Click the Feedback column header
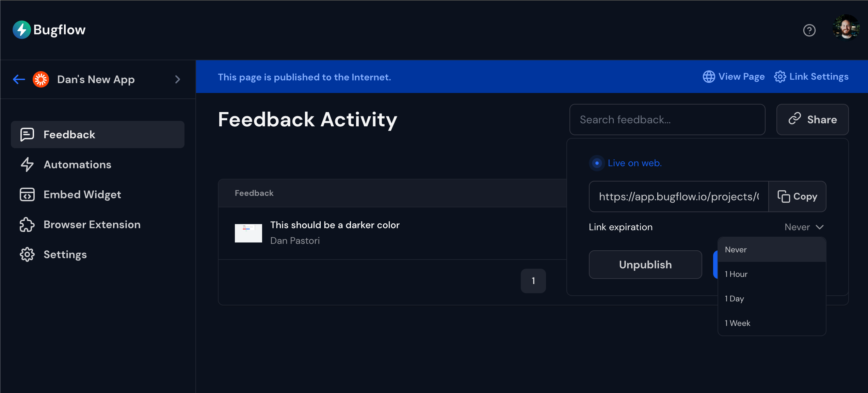 click(254, 193)
